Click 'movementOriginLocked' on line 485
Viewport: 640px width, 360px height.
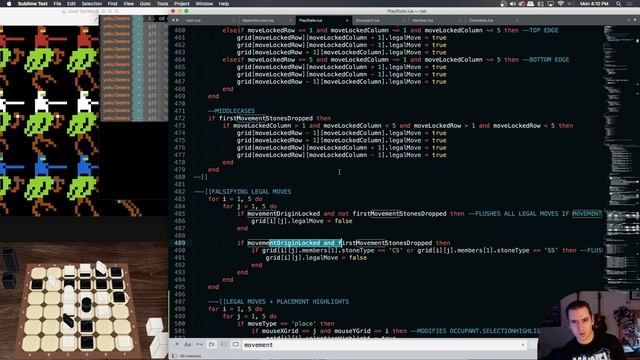pyautogui.click(x=284, y=213)
